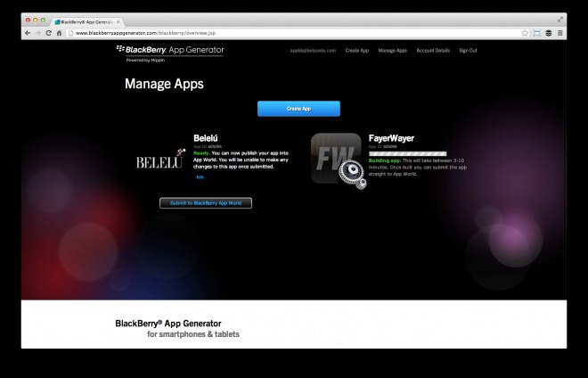This screenshot has height=378, width=588.
Task: Click the Edit link under Belelú
Action: pos(200,177)
